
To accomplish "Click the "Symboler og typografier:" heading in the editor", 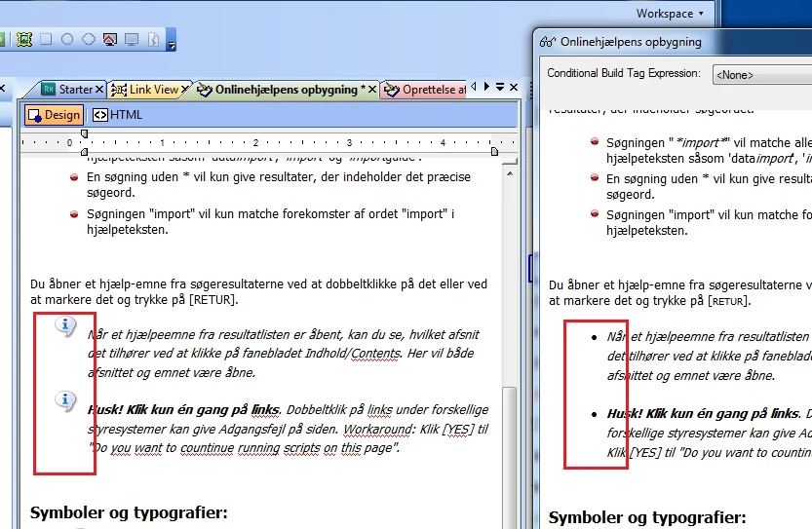I will pos(129,513).
